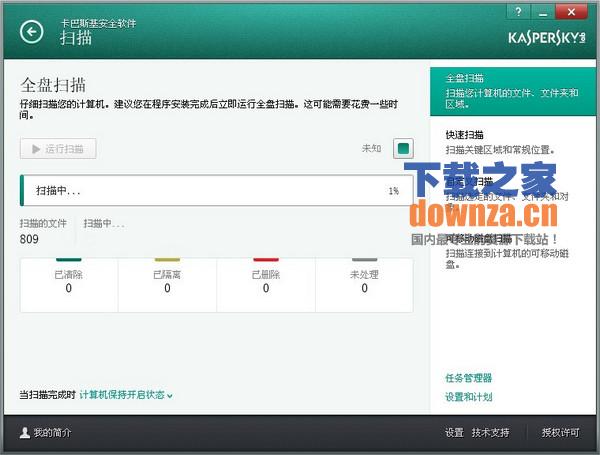
Task: Open 我的简介 in the bottom bar
Action: pos(52,433)
